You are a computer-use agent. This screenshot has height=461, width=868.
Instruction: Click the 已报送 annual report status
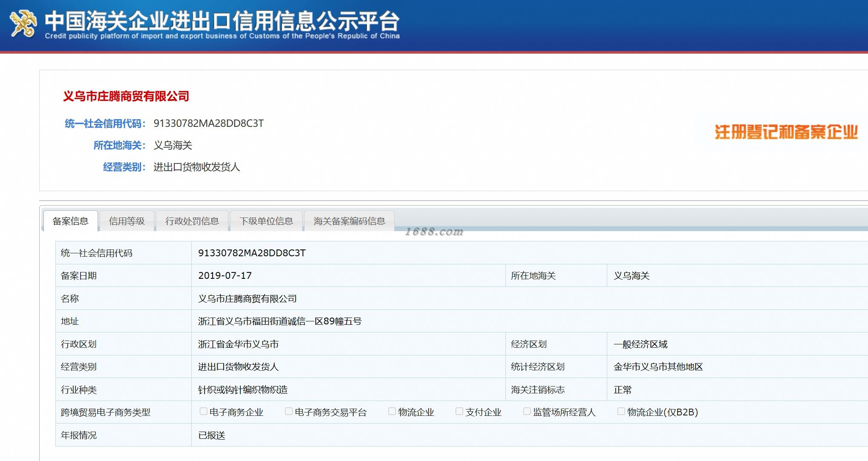(x=211, y=435)
